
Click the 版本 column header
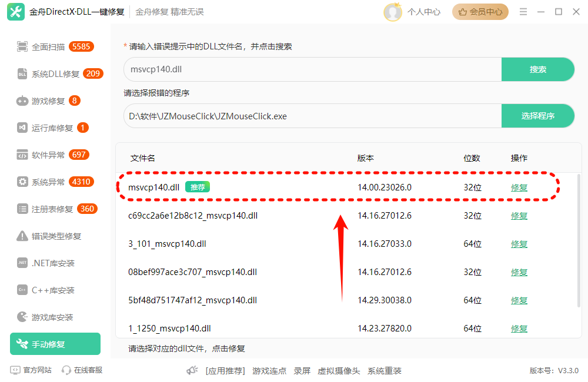(366, 158)
